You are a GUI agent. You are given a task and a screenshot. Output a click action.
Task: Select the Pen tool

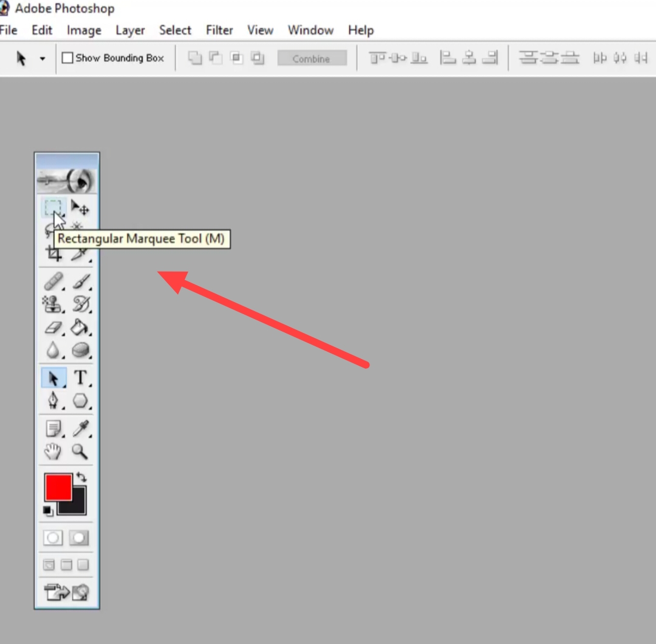(x=53, y=401)
